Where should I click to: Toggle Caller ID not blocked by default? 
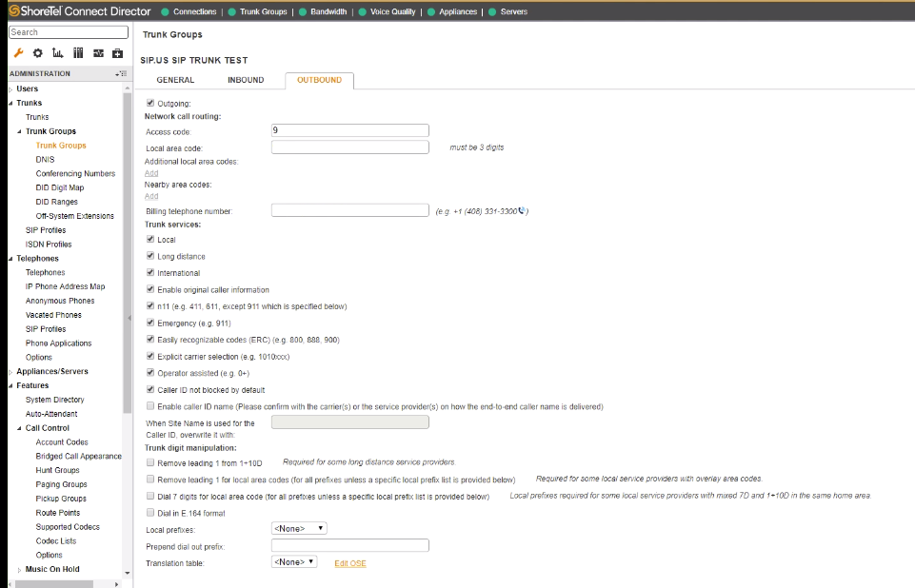(x=150, y=389)
